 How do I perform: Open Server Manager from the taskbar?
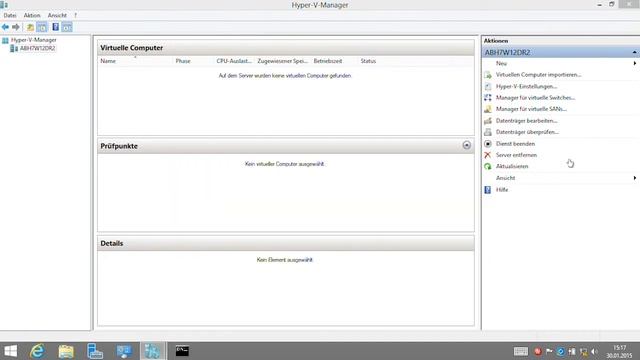(95, 351)
